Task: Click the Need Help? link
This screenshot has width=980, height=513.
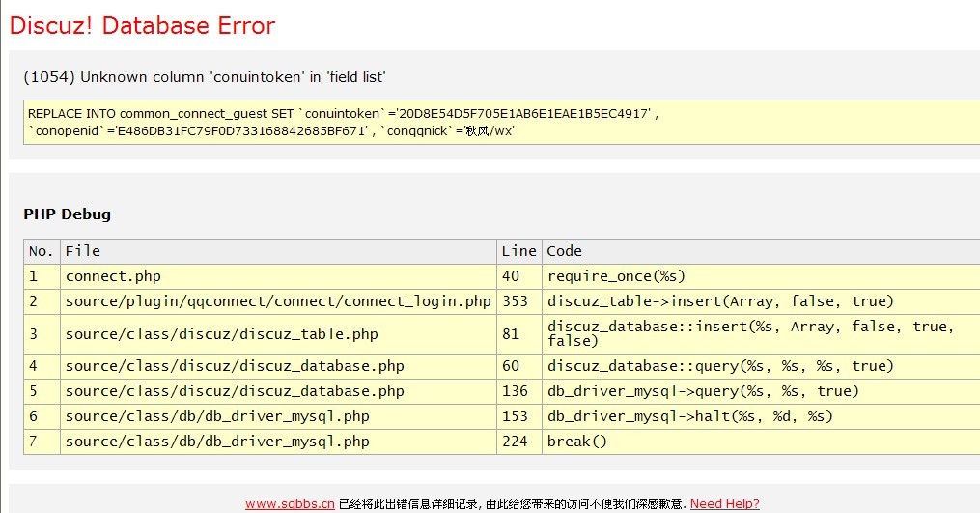Action: [724, 503]
